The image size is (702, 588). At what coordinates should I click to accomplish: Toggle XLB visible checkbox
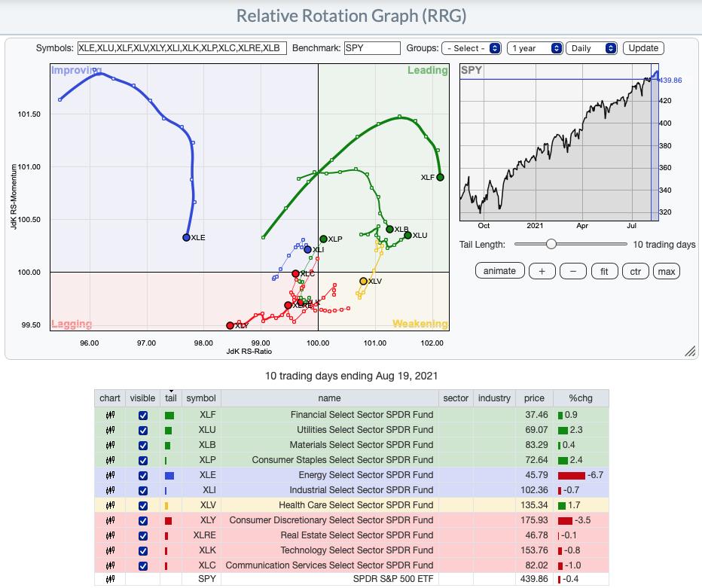click(x=143, y=446)
